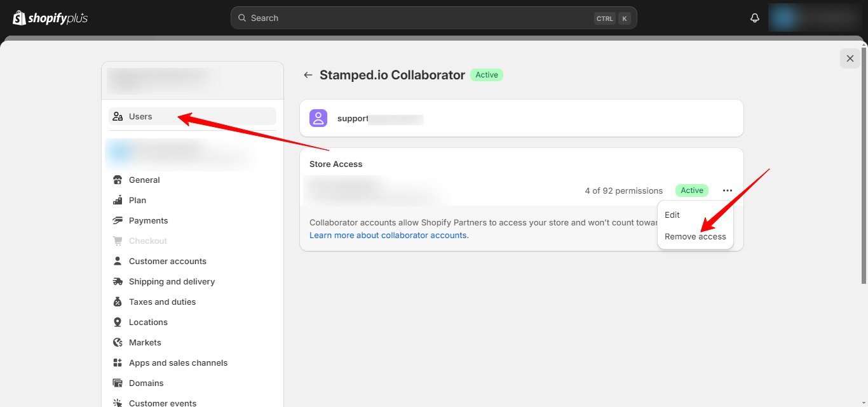Viewport: 868px width, 407px height.
Task: Open the collaborator accounts learn more link
Action: [388, 235]
